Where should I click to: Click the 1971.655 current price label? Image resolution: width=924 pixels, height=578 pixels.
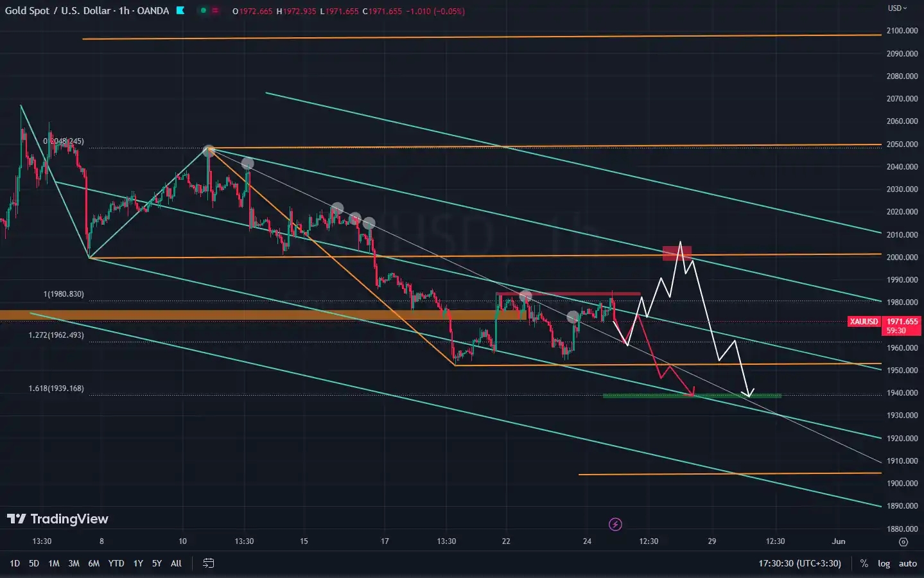[902, 321]
